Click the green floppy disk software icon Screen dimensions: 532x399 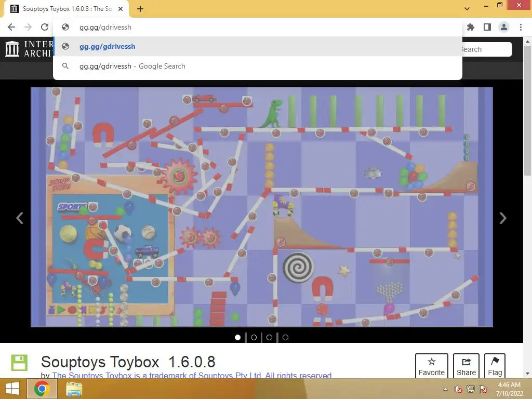point(19,363)
